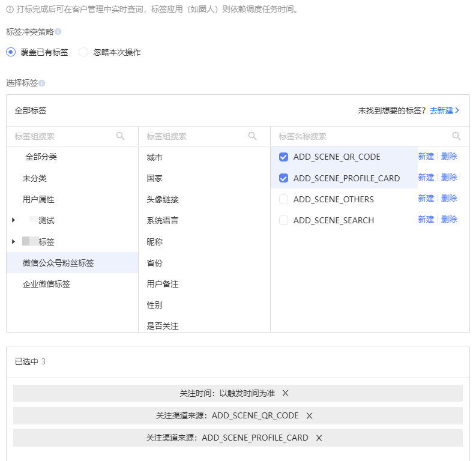Click search icon in first 标签组搜索 box

[121, 136]
